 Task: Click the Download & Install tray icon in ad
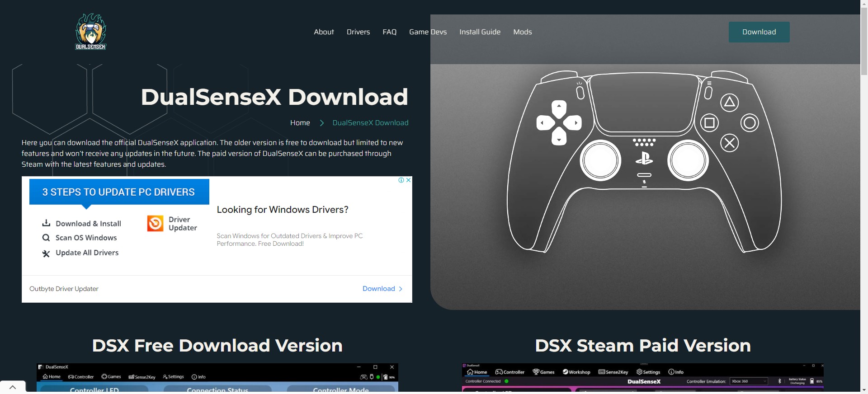click(46, 223)
